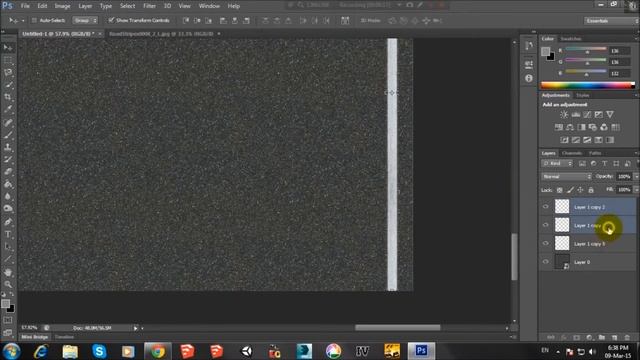Screen dimensions: 640x360
Task: Hide the Layer 0 layer
Action: tap(546, 262)
